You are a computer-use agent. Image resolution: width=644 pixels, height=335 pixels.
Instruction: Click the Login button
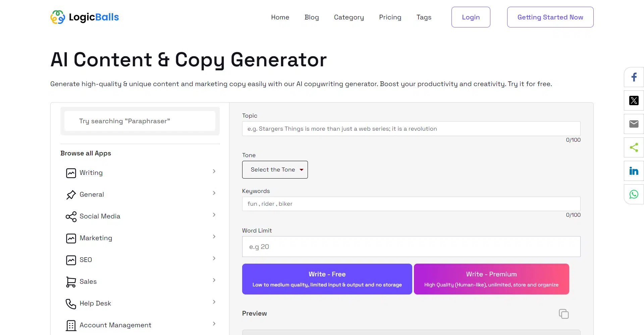tap(471, 17)
